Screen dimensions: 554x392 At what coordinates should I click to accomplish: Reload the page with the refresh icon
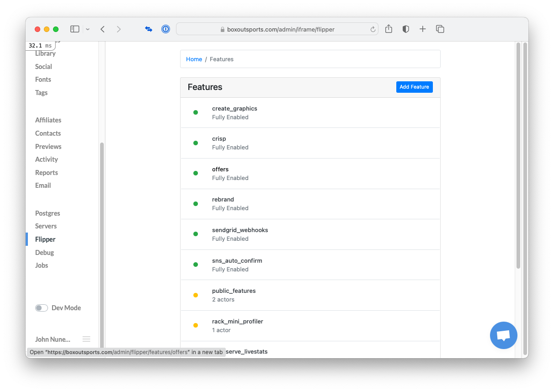click(x=373, y=29)
